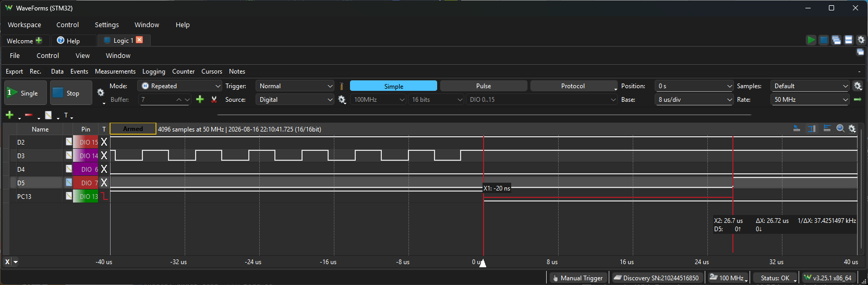
Task: Open the Source options gear icon
Action: coord(342,99)
